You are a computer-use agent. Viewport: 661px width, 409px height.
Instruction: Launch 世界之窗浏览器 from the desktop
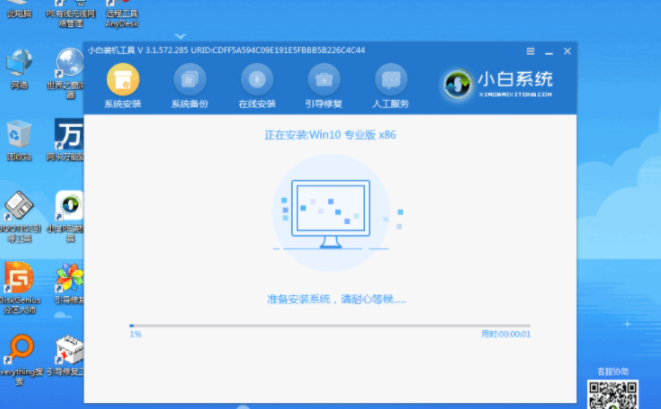coord(68,66)
